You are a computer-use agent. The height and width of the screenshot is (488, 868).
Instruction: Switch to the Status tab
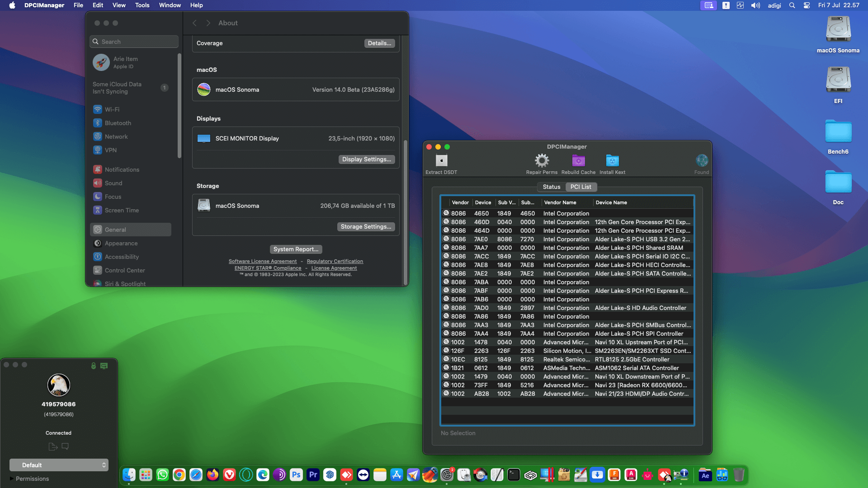pos(551,187)
